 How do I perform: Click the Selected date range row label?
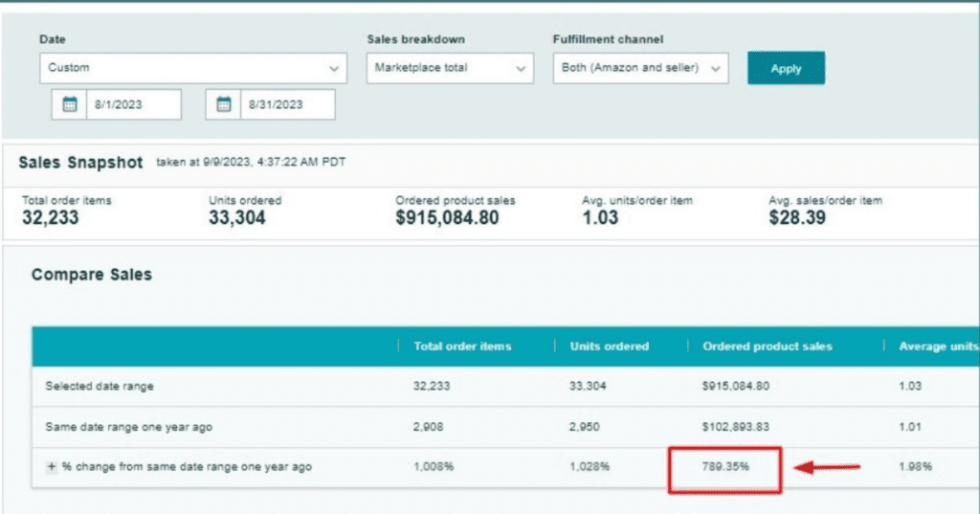(100, 386)
